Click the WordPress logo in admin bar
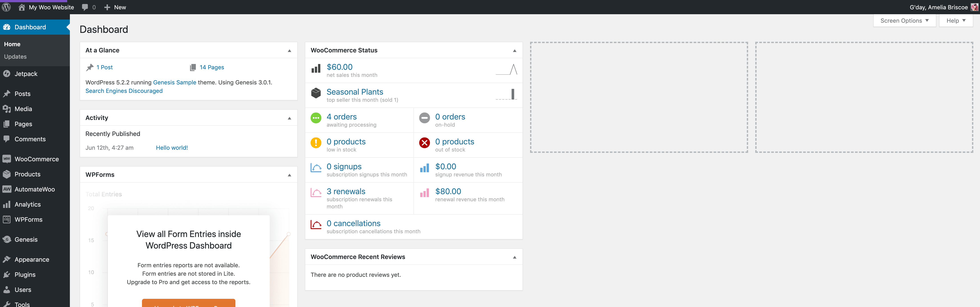980x307 pixels. (x=6, y=7)
